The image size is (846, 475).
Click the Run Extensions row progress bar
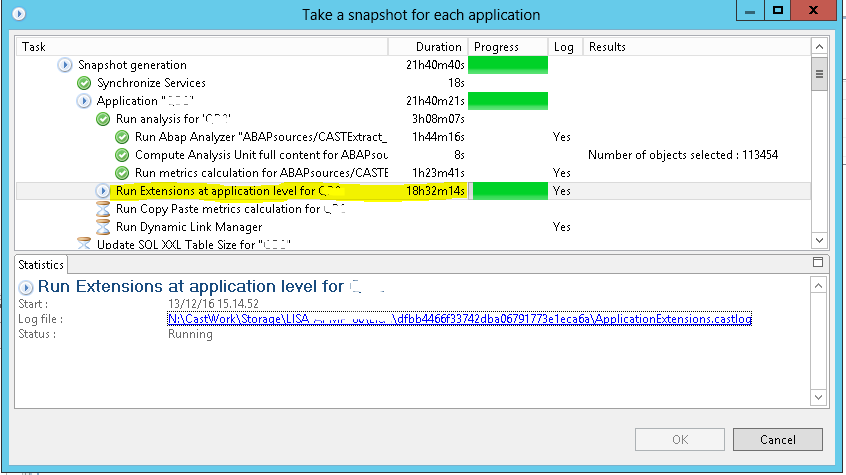point(510,191)
